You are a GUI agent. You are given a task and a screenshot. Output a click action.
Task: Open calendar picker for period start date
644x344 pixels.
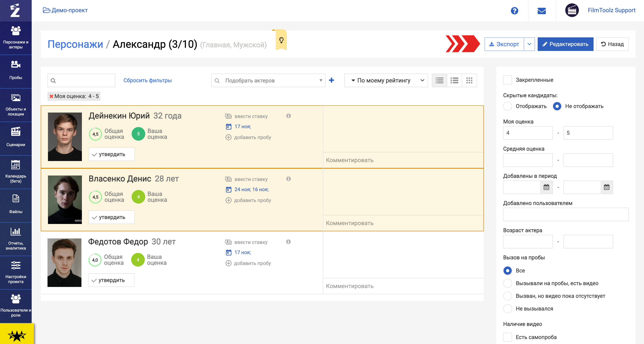coord(546,187)
